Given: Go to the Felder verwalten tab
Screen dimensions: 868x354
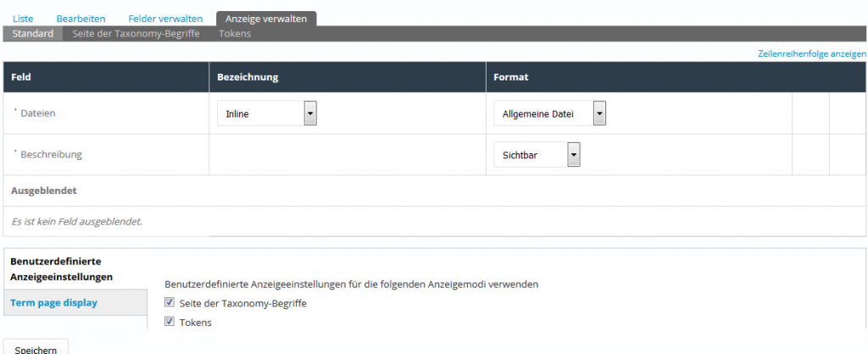Looking at the screenshot, I should (x=165, y=18).
